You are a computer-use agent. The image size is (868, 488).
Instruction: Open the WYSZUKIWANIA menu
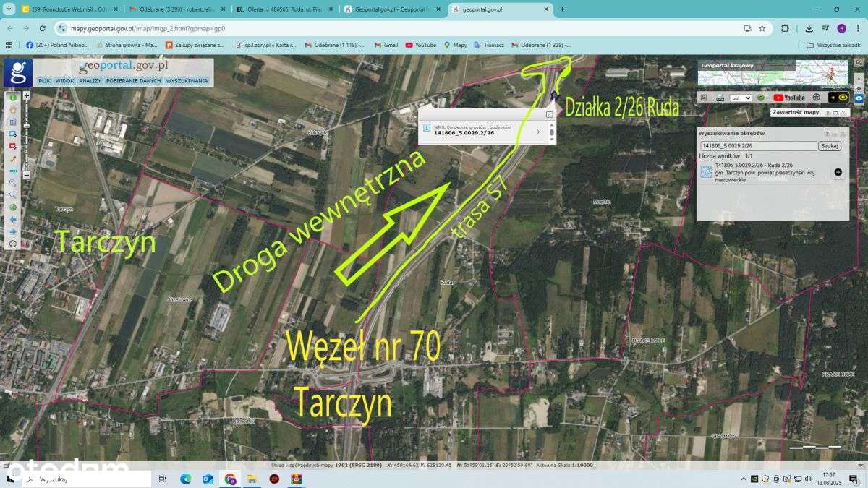[x=187, y=81]
